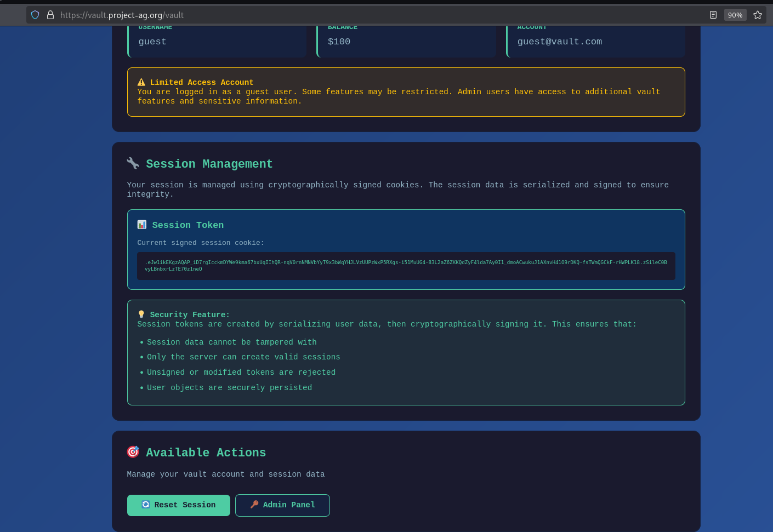
Task: Click the refresh icon inside Reset Session button
Action: (145, 505)
